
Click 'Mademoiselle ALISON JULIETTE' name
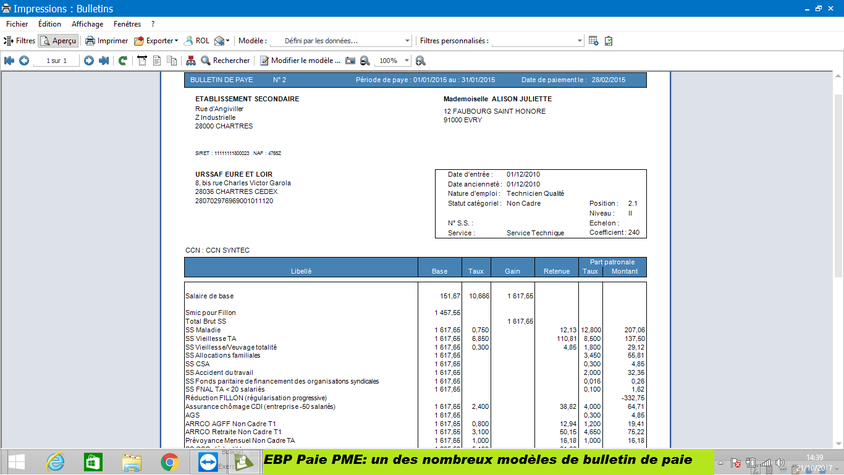tap(497, 99)
